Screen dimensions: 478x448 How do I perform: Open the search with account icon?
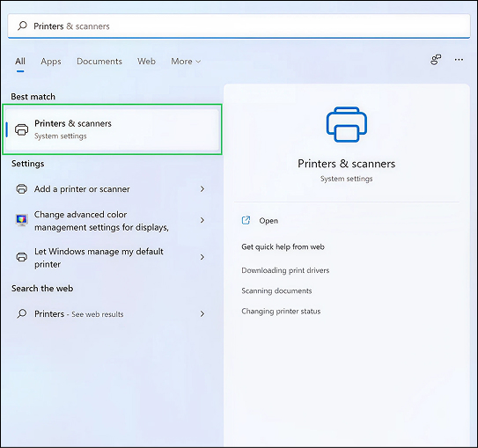tap(436, 60)
